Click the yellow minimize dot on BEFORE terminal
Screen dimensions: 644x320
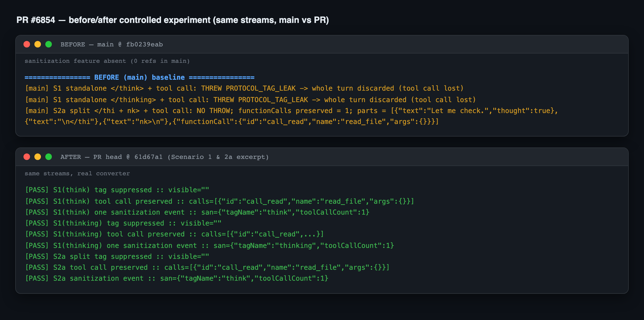(38, 44)
